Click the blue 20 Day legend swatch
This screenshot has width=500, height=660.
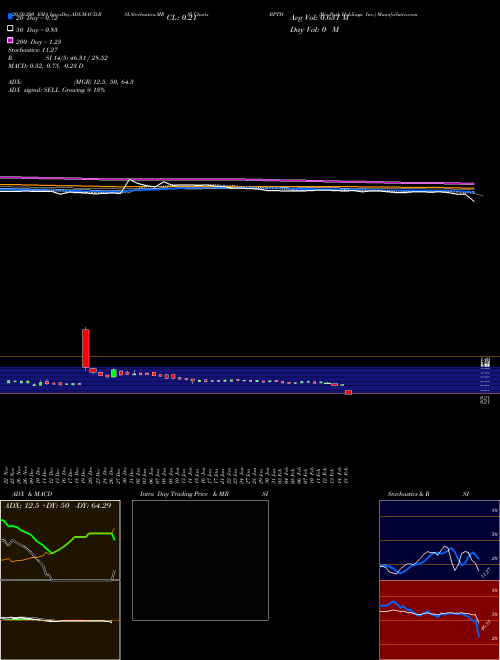[x=10, y=17]
